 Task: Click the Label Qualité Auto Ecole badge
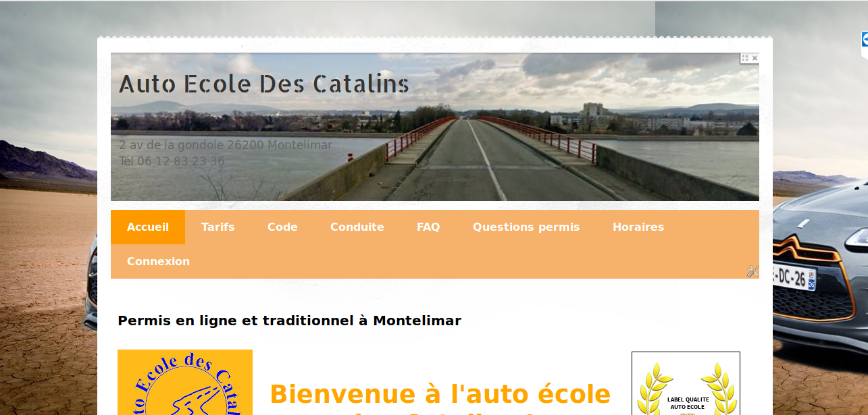(686, 383)
